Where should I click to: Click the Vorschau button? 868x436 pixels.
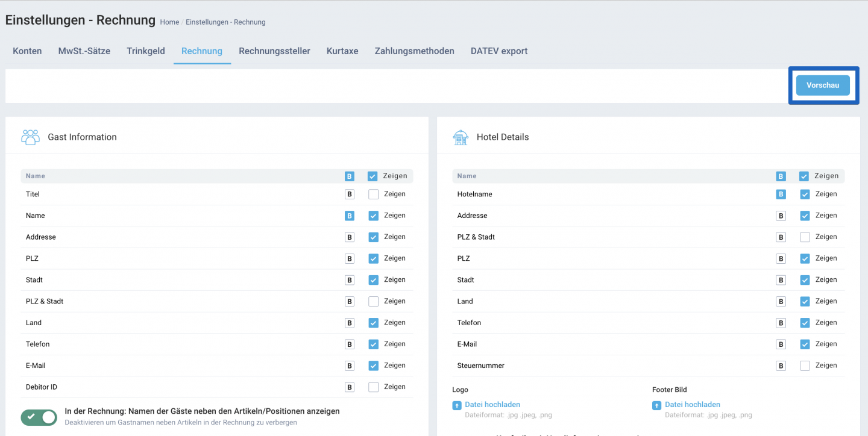[823, 86]
